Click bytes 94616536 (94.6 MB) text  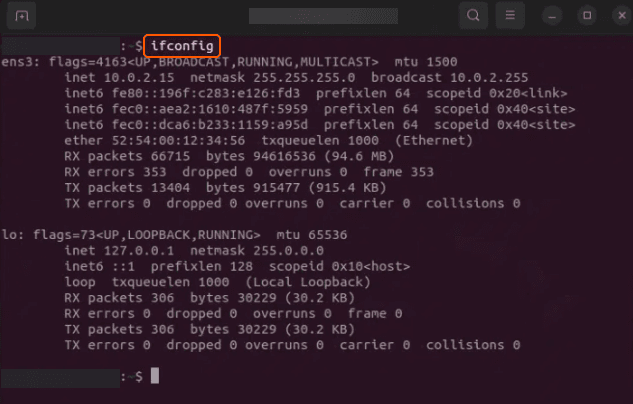tap(300, 156)
